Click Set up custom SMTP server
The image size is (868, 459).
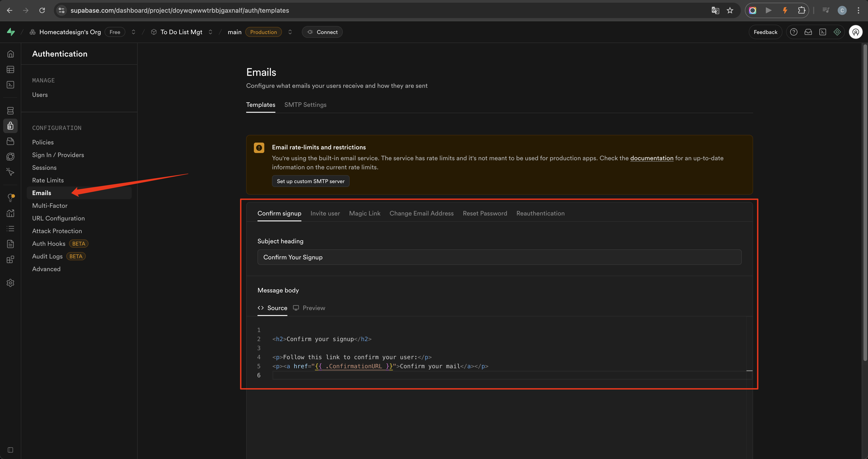[x=311, y=181]
